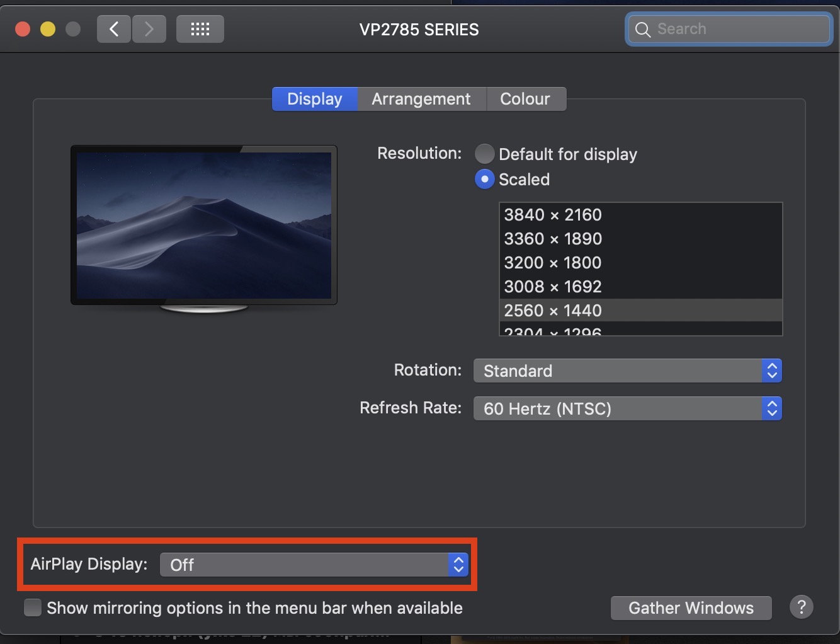Image resolution: width=840 pixels, height=644 pixels.
Task: Switch to the Colour tab
Action: 525,99
